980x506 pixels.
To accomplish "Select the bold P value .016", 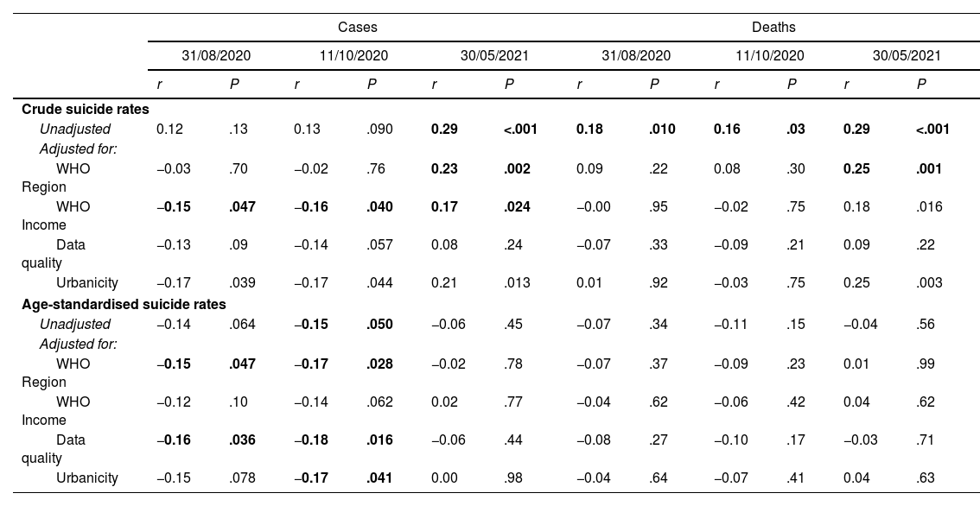I will click(x=379, y=440).
